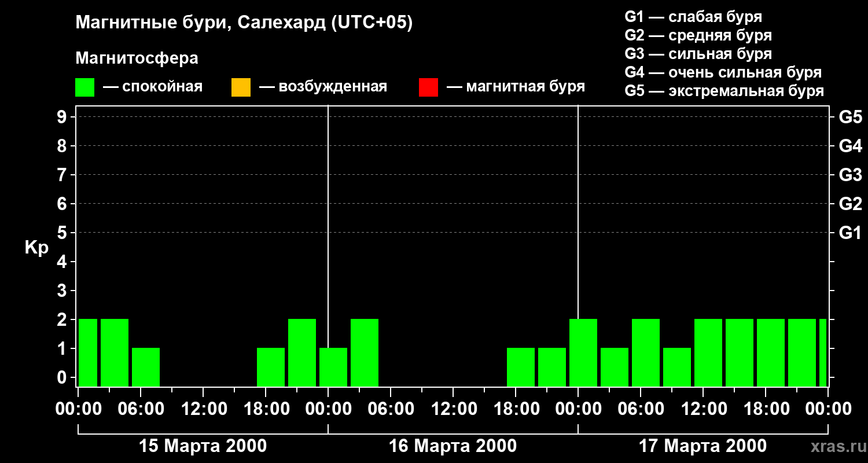Click the Kp axis label
Image resolution: width=868 pixels, height=463 pixels.
[36, 248]
